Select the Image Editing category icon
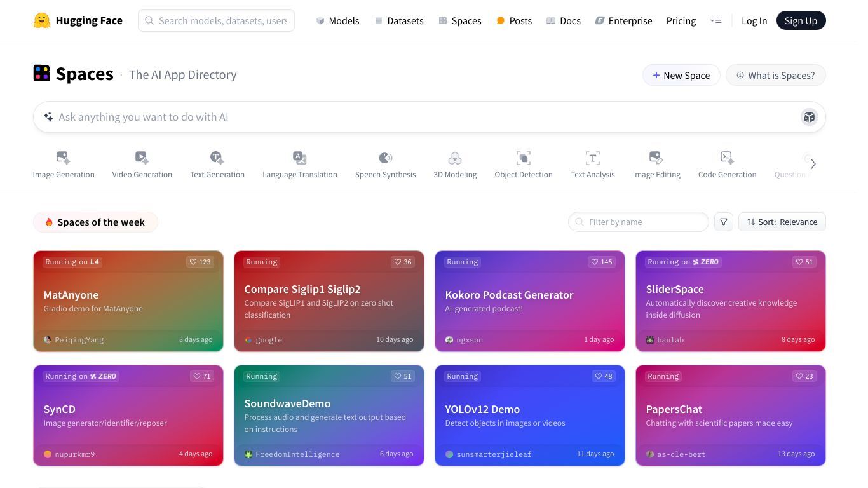The image size is (868, 488). (x=656, y=158)
